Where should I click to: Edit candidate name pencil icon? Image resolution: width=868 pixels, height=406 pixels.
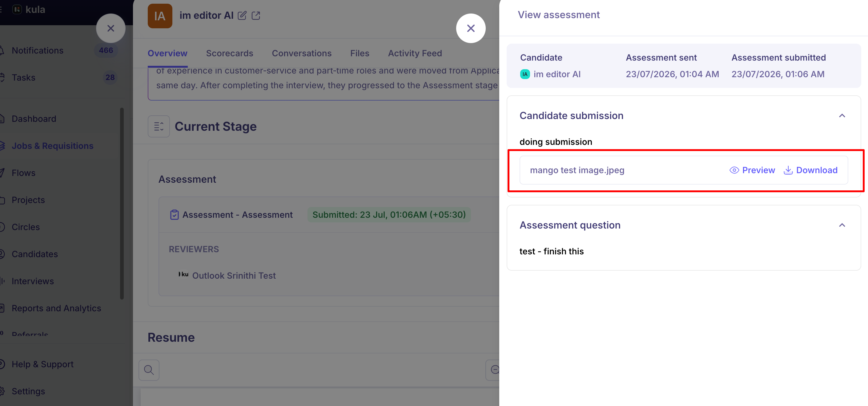(242, 15)
